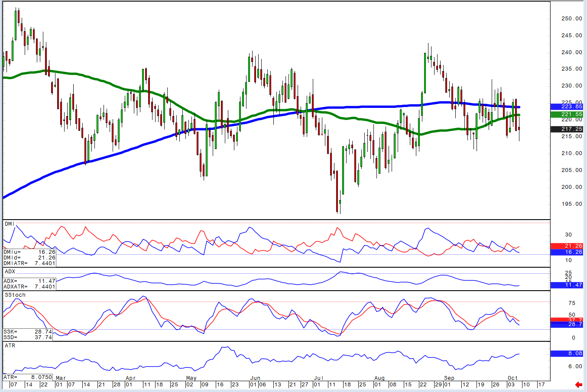587x392 pixels.
Task: Click the 245.00 price axis label
Action: [x=572, y=36]
